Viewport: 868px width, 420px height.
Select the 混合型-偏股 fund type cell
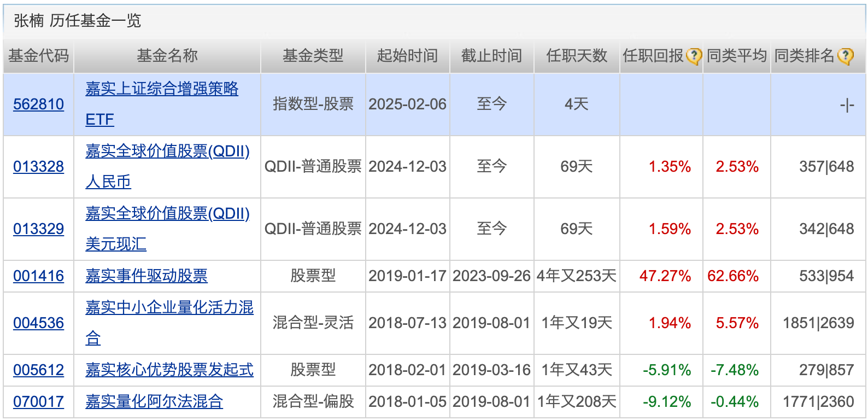[313, 401]
